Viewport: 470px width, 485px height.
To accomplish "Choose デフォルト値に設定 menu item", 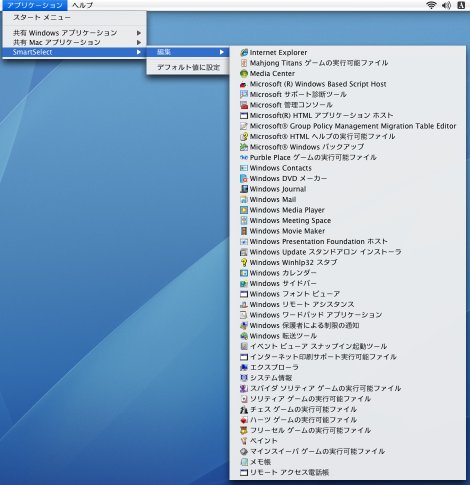I will [x=188, y=67].
